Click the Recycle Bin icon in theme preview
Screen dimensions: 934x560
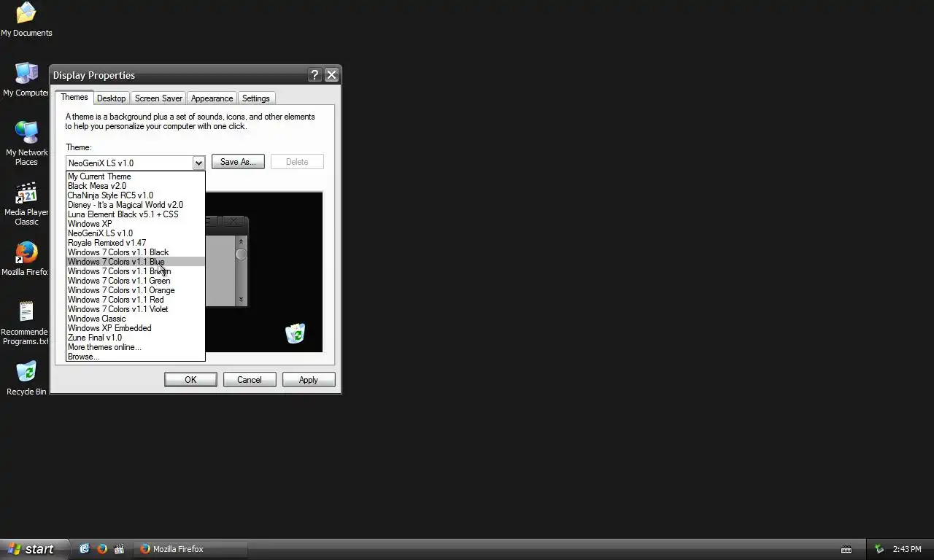click(x=296, y=334)
